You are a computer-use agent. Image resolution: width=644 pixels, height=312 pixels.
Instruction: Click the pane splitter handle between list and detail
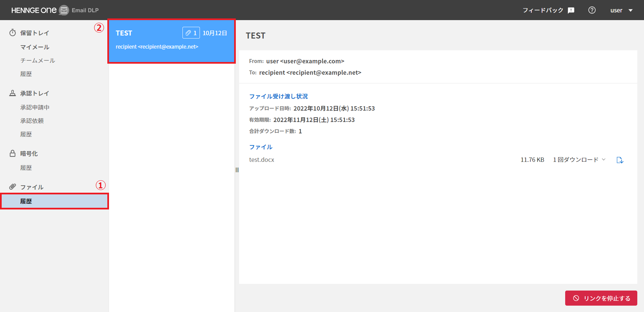pyautogui.click(x=237, y=170)
